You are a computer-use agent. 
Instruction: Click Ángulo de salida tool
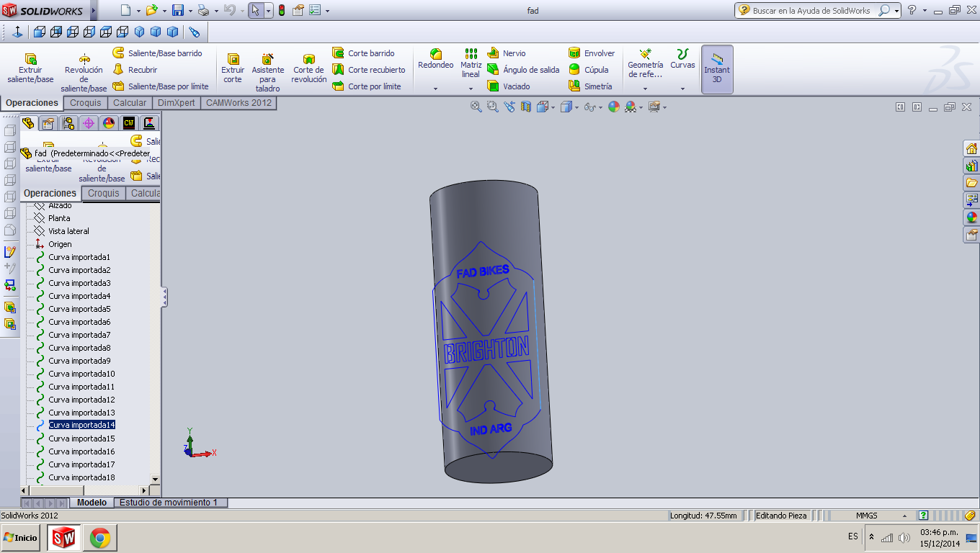pos(523,70)
